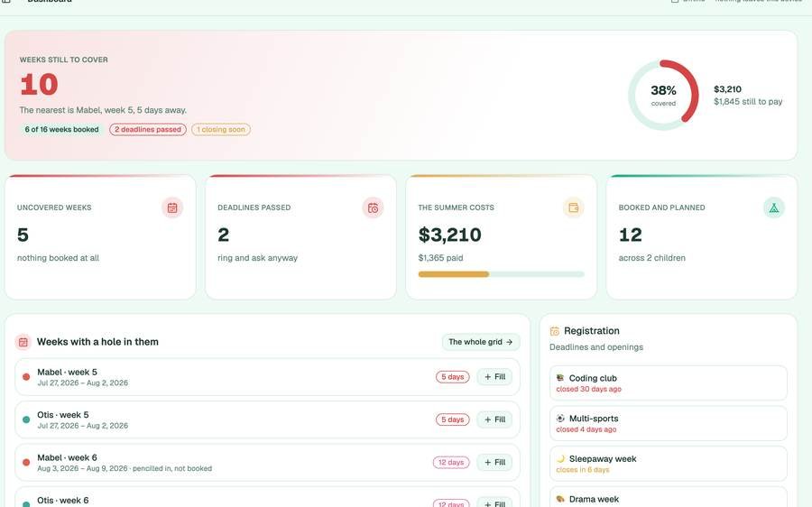
Task: Click 'pencilled in, not booked' note
Action: pos(172,469)
